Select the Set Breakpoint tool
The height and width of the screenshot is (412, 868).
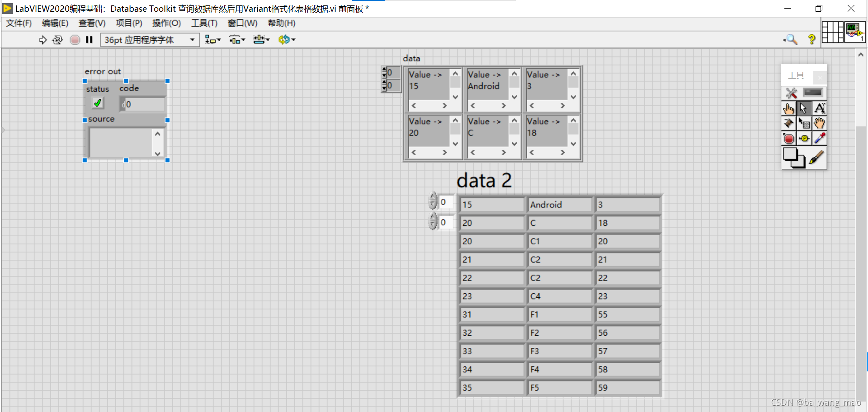(x=788, y=138)
